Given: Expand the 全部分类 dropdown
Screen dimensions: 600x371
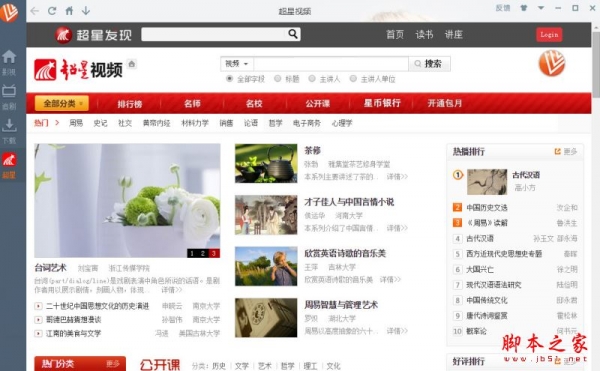Looking at the screenshot, I should 62,103.
